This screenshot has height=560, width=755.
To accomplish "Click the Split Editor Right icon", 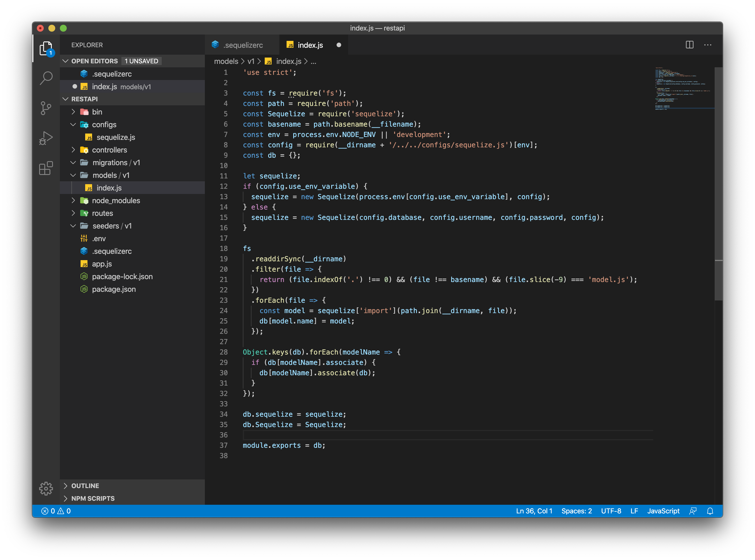I will 689,45.
